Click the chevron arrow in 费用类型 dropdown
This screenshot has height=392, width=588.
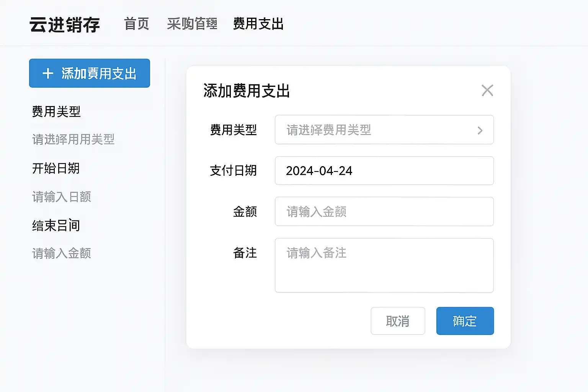480,131
